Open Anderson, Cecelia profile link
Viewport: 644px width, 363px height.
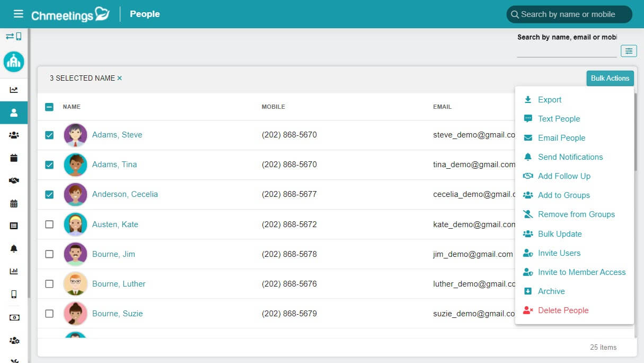pyautogui.click(x=125, y=194)
